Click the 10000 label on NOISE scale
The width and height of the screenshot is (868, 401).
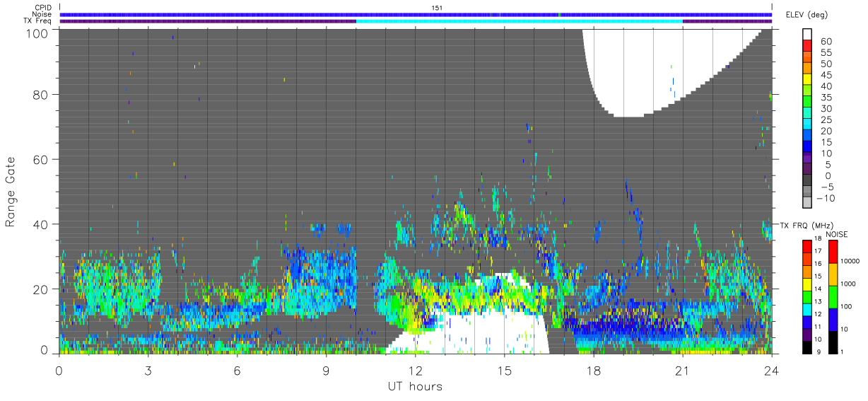(x=850, y=261)
